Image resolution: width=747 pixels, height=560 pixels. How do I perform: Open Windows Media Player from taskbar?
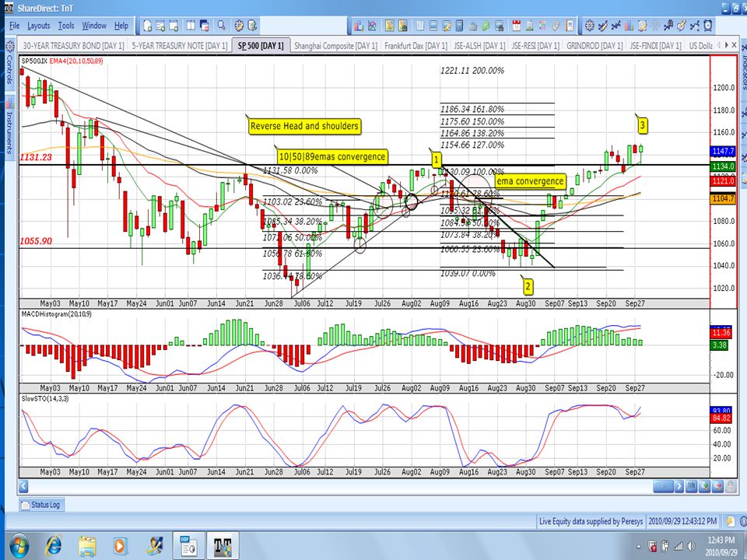click(x=121, y=546)
